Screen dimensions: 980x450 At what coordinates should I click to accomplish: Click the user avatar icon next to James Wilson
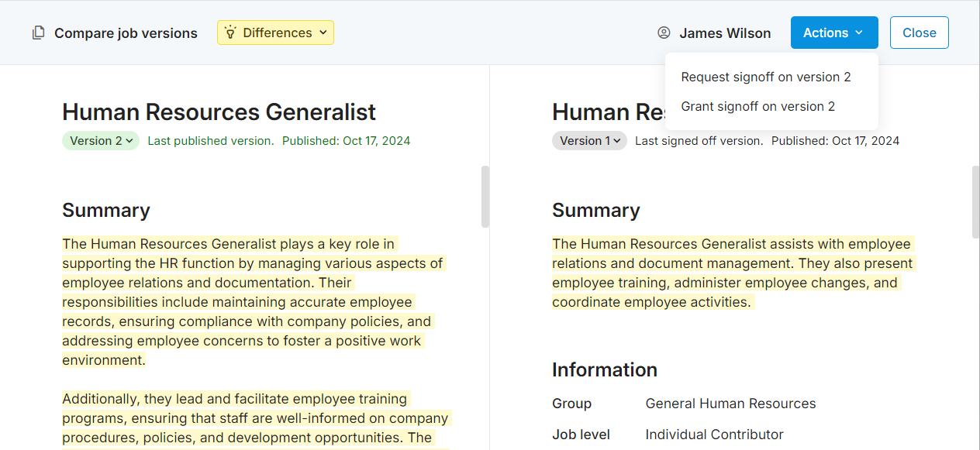coord(664,33)
